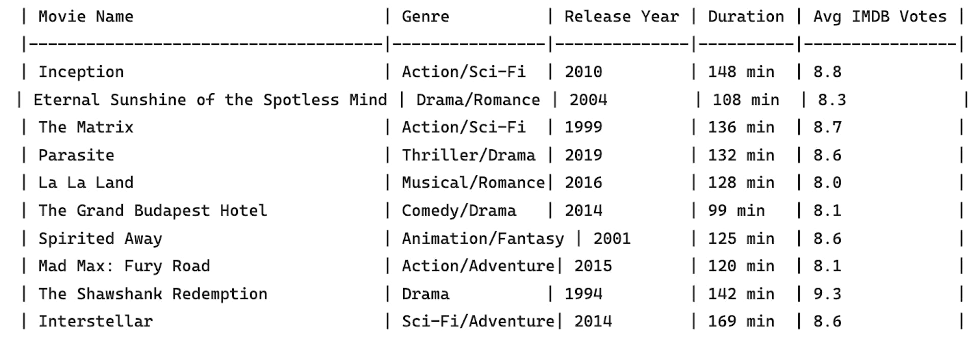Click Mad Max: Fury Road title
The image size is (980, 339).
coord(124,266)
